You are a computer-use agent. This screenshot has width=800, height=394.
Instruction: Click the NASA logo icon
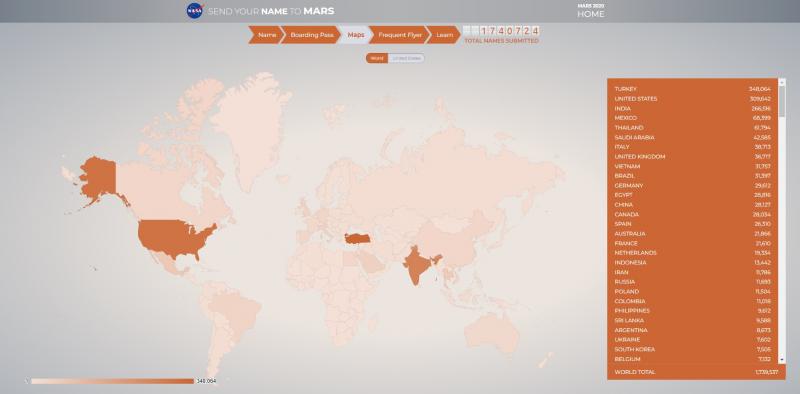(x=195, y=11)
